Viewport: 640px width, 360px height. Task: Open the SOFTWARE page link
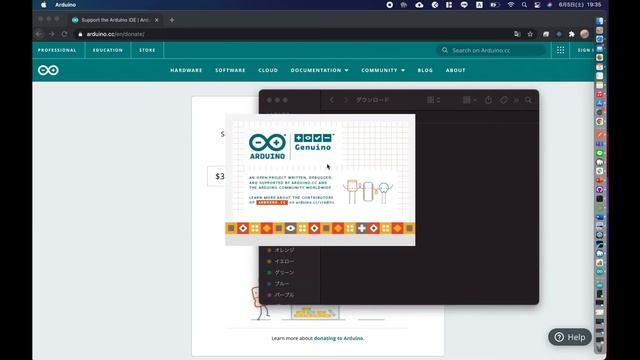point(230,70)
